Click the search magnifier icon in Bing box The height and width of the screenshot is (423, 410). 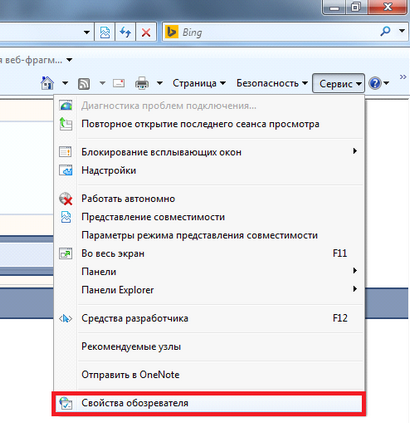(385, 32)
